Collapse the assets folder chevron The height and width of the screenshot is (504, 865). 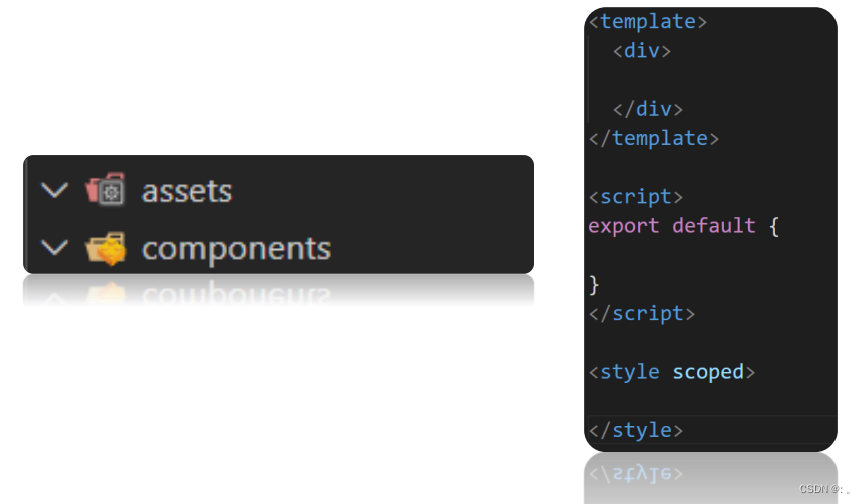pyautogui.click(x=56, y=190)
